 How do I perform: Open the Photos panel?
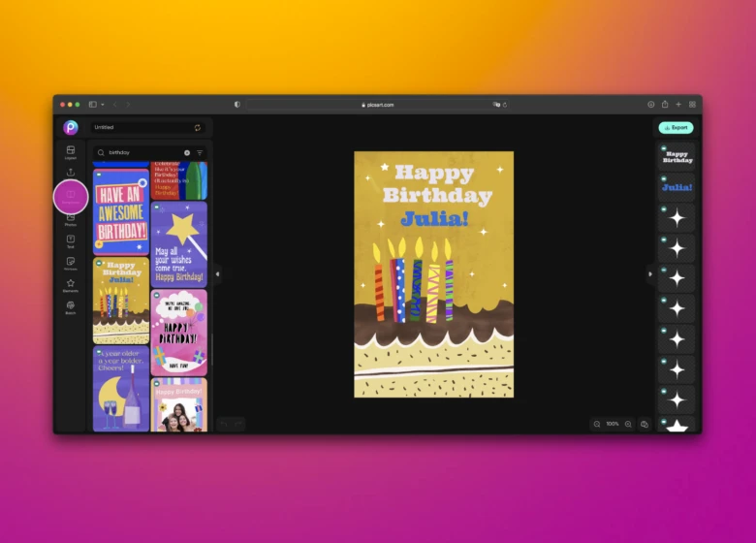[71, 218]
